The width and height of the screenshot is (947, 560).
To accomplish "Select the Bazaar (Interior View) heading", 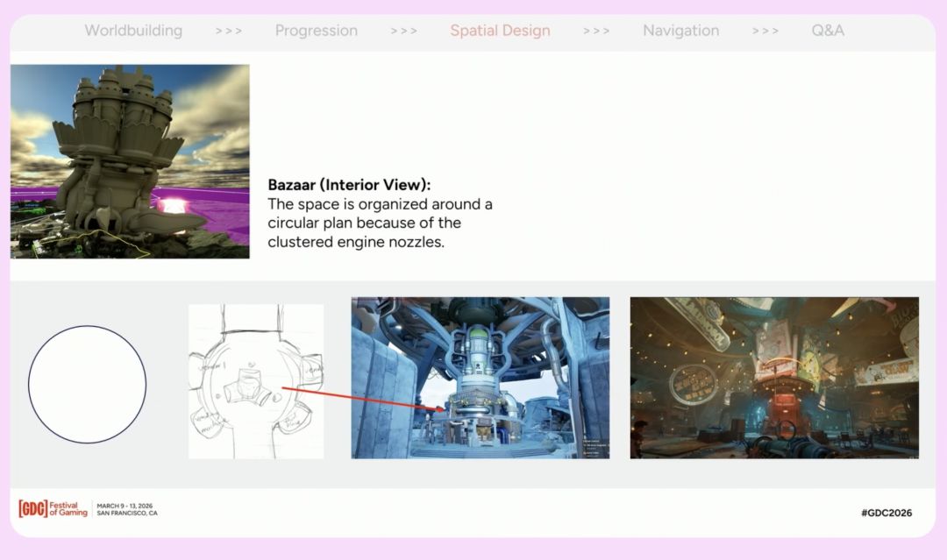I will pyautogui.click(x=349, y=186).
